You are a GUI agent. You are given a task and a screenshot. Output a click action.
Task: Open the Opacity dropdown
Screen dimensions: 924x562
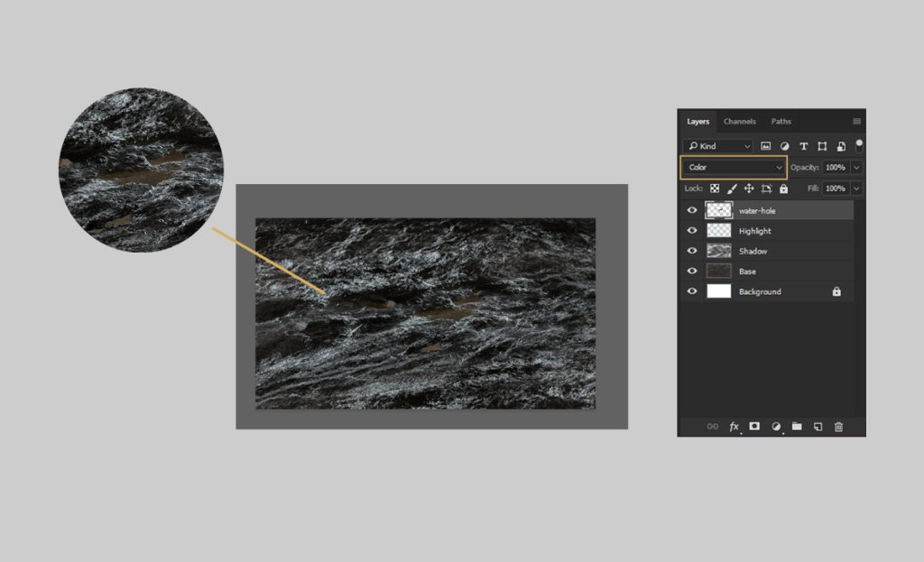click(x=855, y=167)
